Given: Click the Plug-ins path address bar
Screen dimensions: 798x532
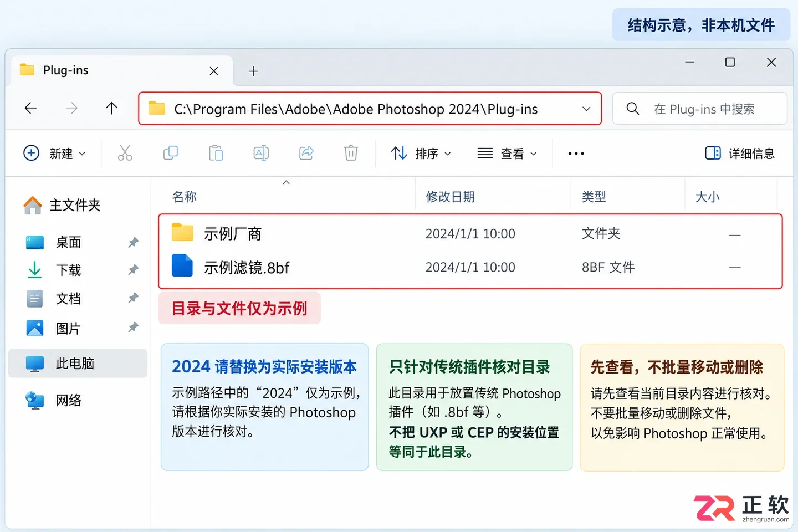Looking at the screenshot, I should [x=370, y=109].
